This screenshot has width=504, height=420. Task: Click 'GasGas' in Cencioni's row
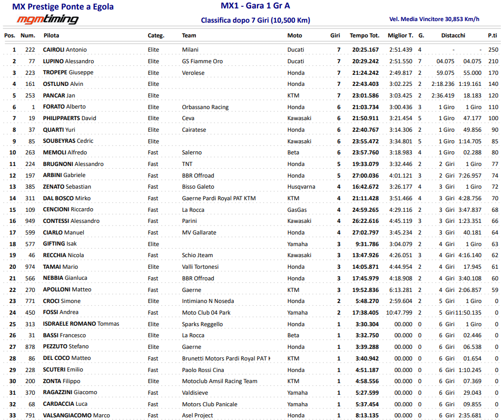coord(297,210)
